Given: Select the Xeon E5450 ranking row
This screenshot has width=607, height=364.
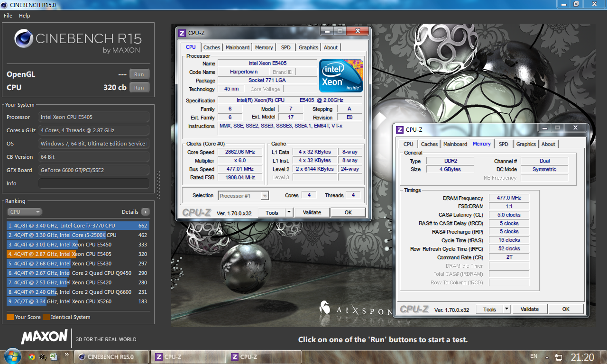Looking at the screenshot, I should click(x=78, y=245).
